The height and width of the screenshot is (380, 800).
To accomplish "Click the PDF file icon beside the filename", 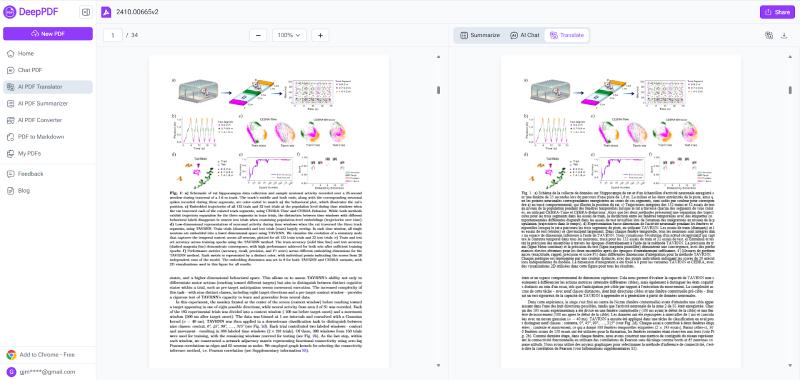I will (x=106, y=12).
